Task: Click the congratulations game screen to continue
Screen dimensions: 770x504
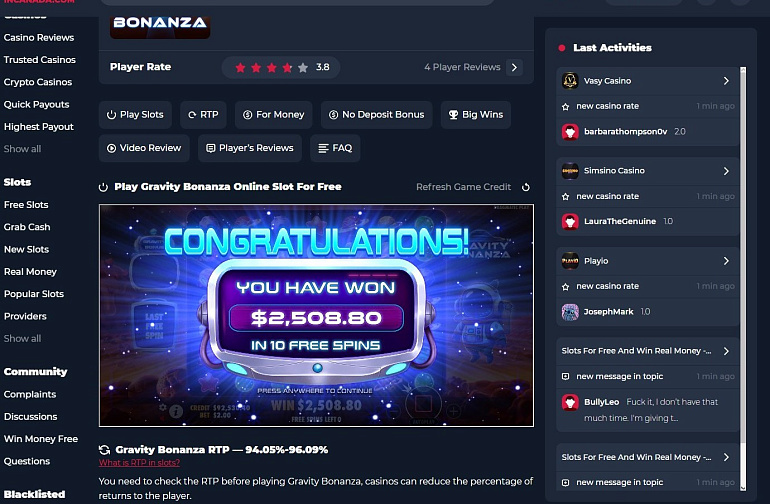Action: click(316, 315)
